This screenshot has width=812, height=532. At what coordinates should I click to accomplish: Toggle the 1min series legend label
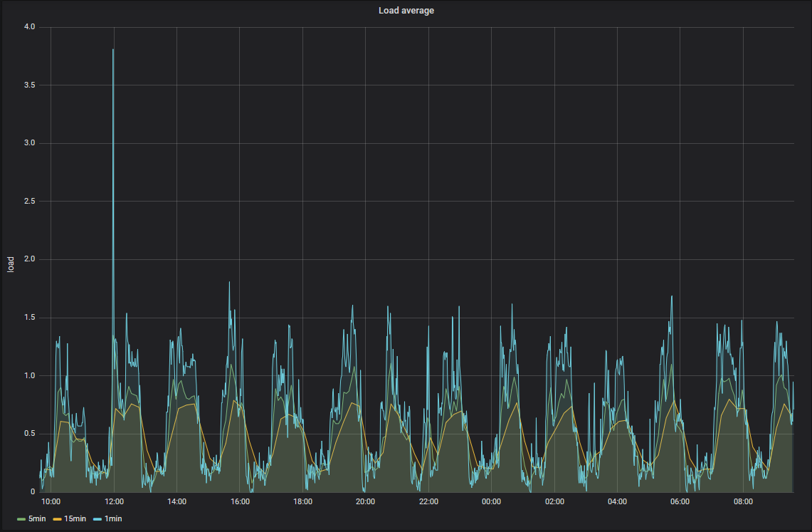[x=112, y=518]
